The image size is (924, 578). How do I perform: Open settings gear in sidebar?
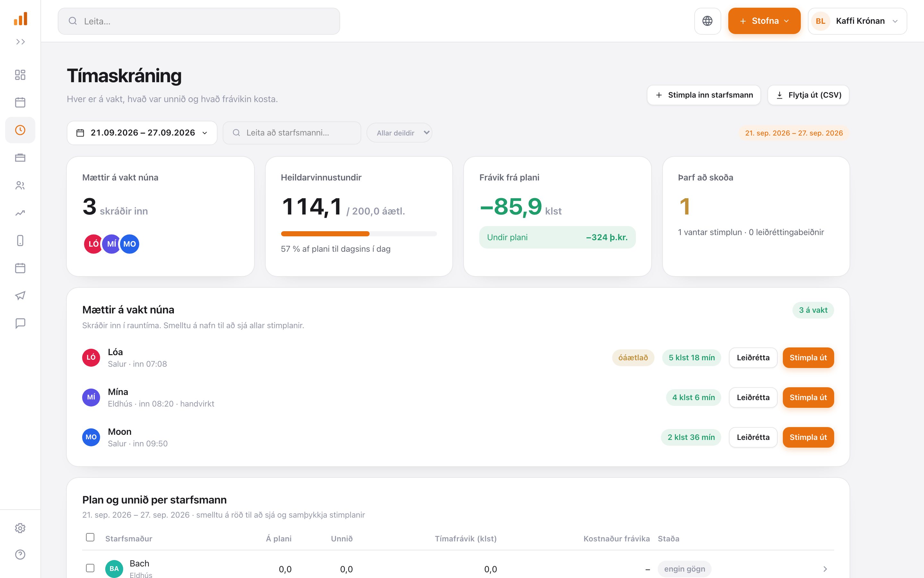[20, 528]
